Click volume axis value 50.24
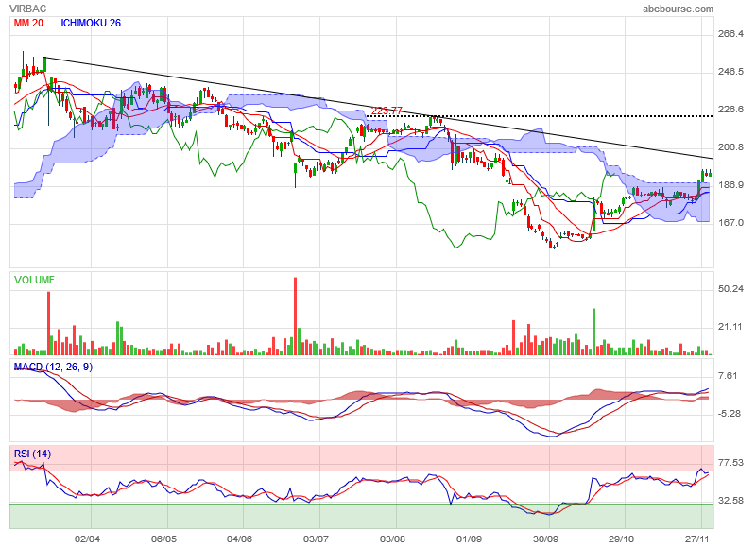The height and width of the screenshot is (548, 756). click(x=730, y=289)
